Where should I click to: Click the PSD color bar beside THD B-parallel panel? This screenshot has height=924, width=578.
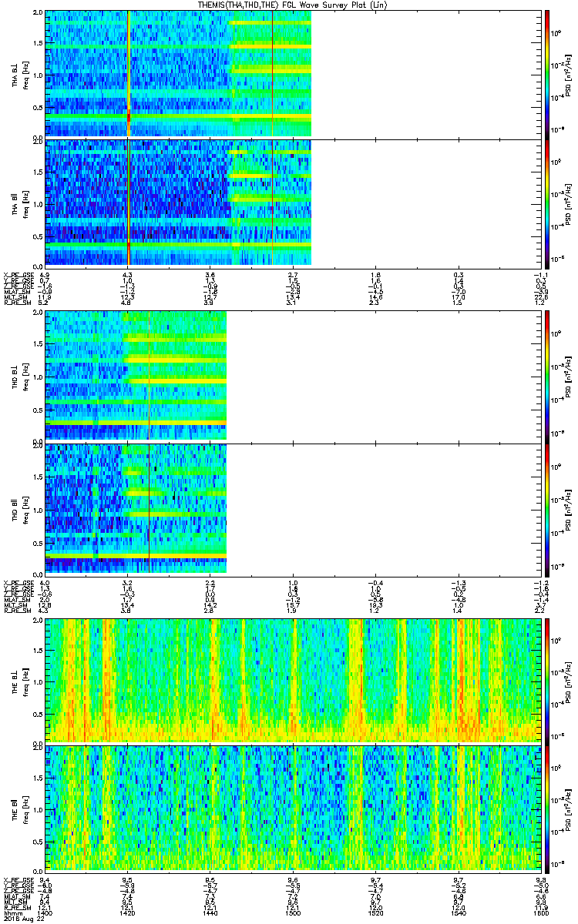[548, 509]
